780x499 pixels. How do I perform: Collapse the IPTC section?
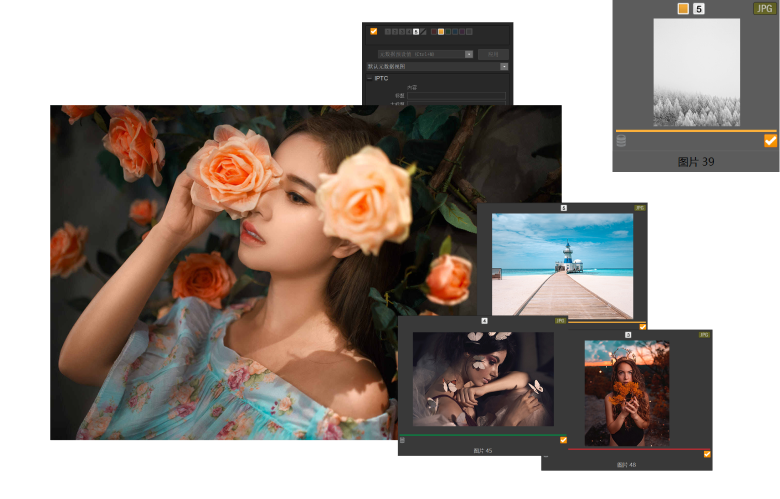pyautogui.click(x=369, y=78)
